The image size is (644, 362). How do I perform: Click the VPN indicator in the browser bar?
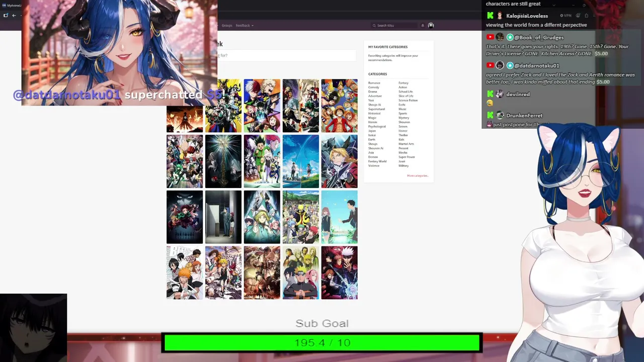tap(566, 16)
